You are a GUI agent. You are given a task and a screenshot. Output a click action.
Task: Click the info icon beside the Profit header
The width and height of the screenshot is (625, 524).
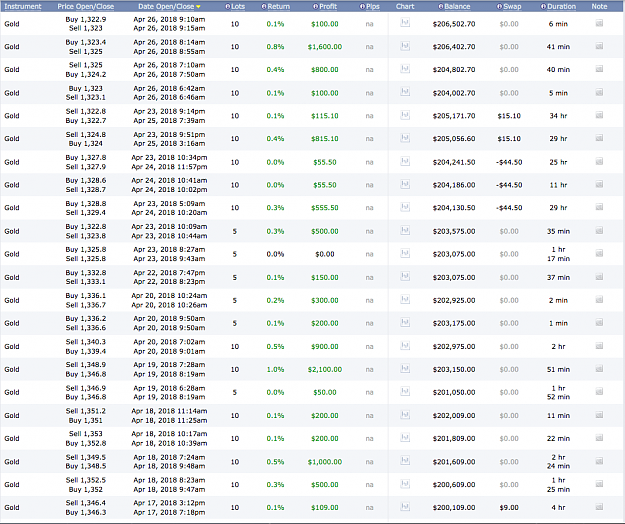(x=315, y=6)
